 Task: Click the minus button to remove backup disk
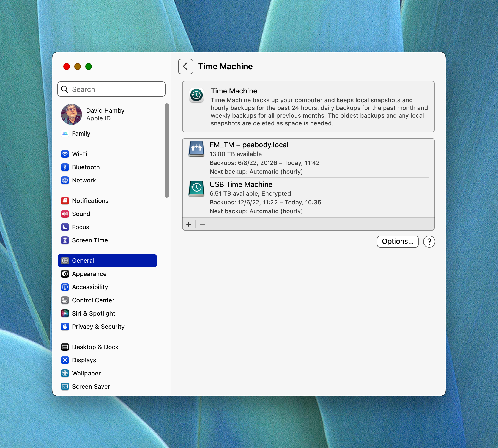click(203, 224)
